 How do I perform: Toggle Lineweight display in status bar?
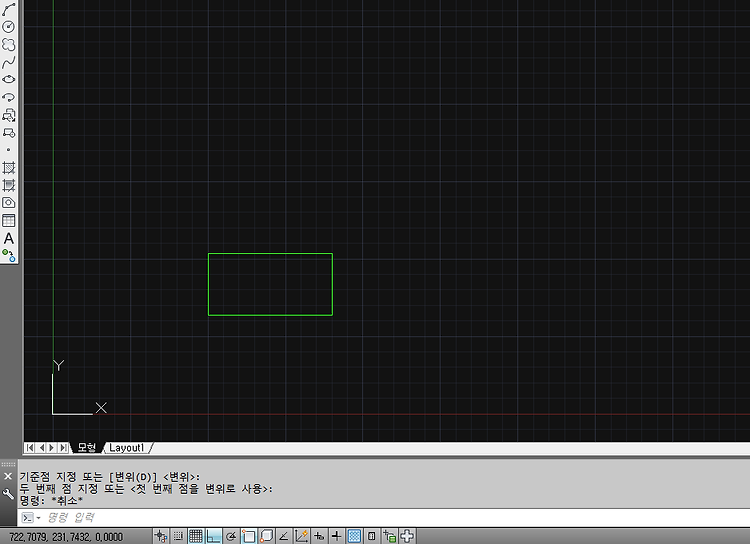pyautogui.click(x=337, y=536)
